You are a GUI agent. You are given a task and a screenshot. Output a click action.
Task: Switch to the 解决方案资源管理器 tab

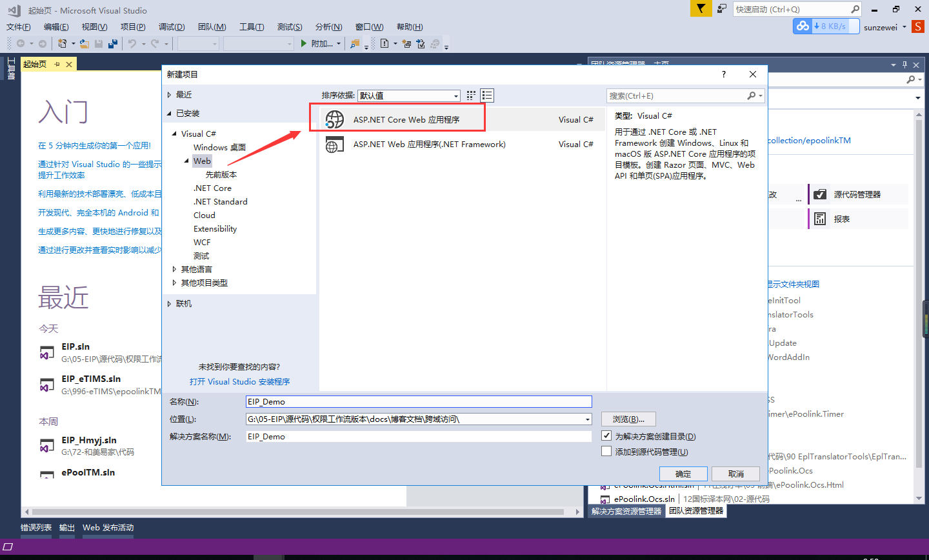click(626, 511)
